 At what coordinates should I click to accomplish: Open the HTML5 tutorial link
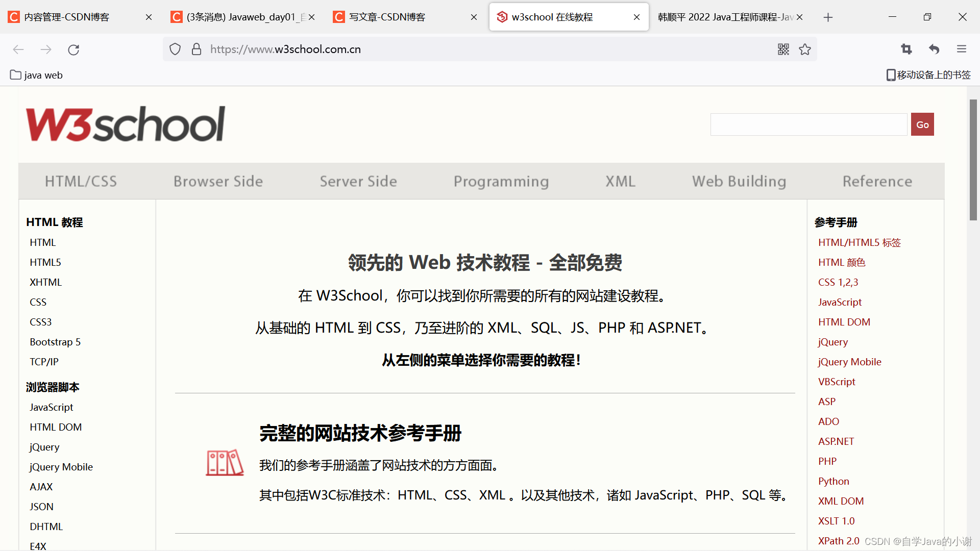[x=45, y=262]
